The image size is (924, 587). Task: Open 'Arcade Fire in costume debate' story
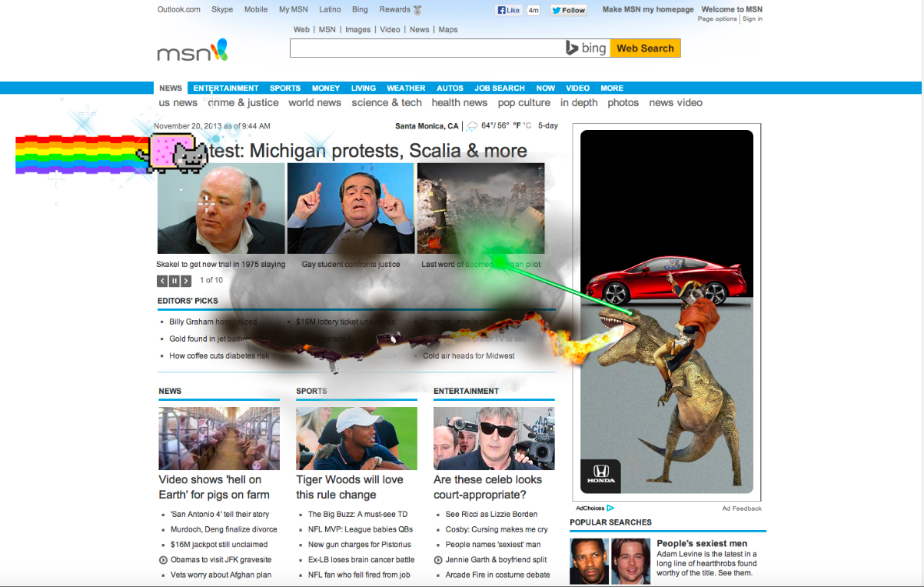click(x=497, y=575)
